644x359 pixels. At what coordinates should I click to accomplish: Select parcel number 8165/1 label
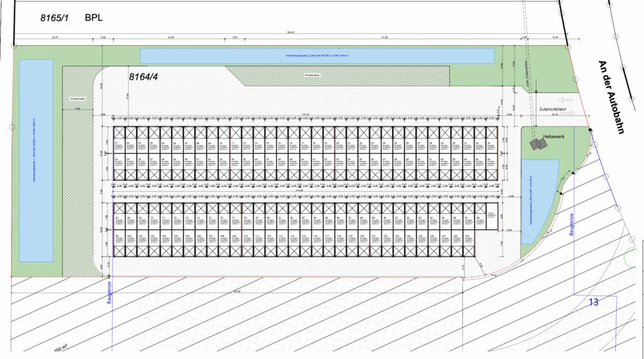click(53, 19)
